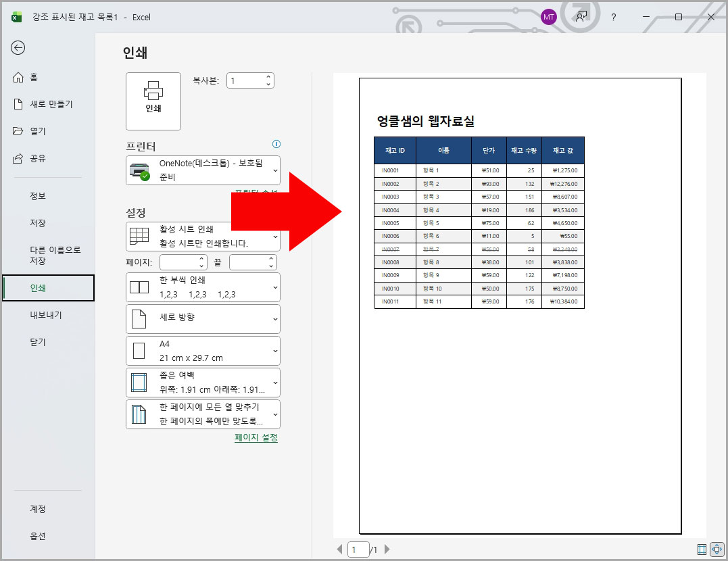
Task: Go to next page with right arrow
Action: click(387, 550)
